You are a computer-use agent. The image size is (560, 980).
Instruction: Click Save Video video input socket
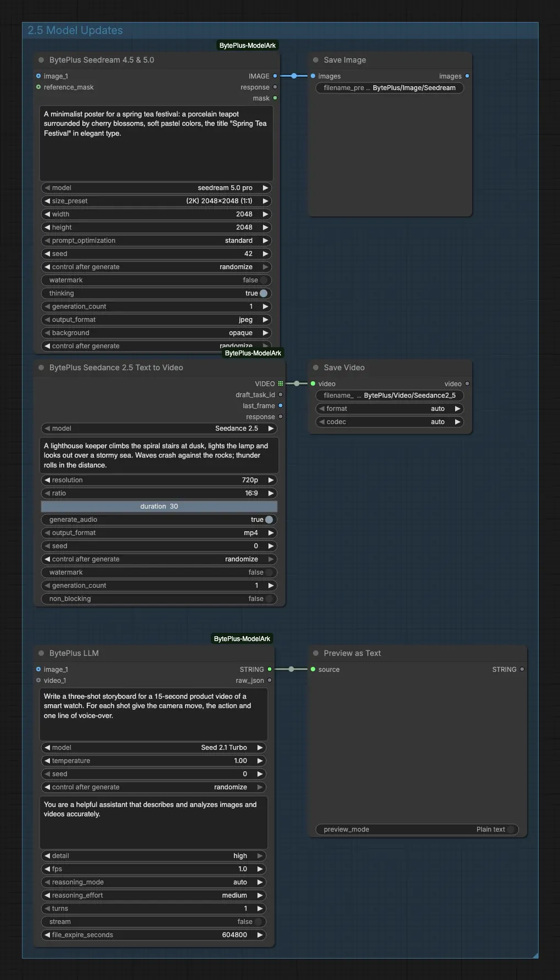pos(313,383)
